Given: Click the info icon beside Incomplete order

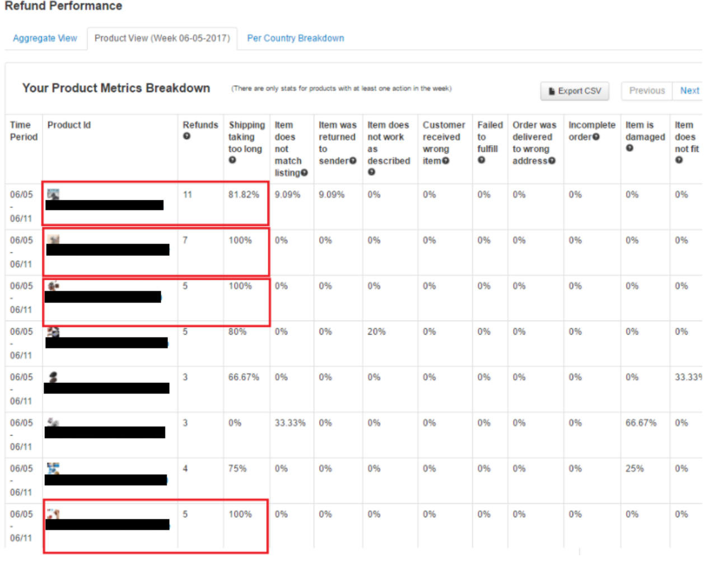Looking at the screenshot, I should click(596, 137).
